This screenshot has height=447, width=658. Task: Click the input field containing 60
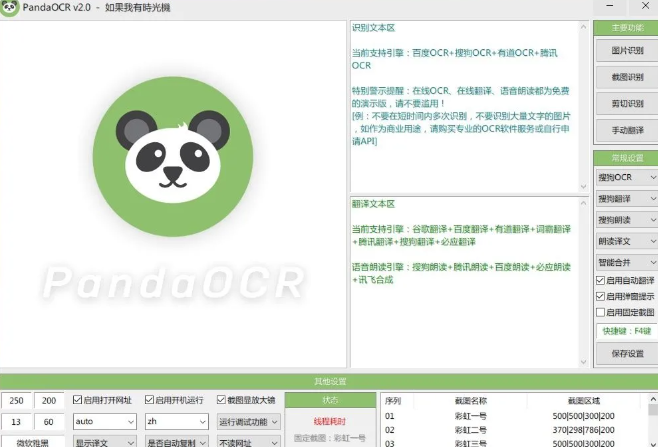pyautogui.click(x=49, y=422)
